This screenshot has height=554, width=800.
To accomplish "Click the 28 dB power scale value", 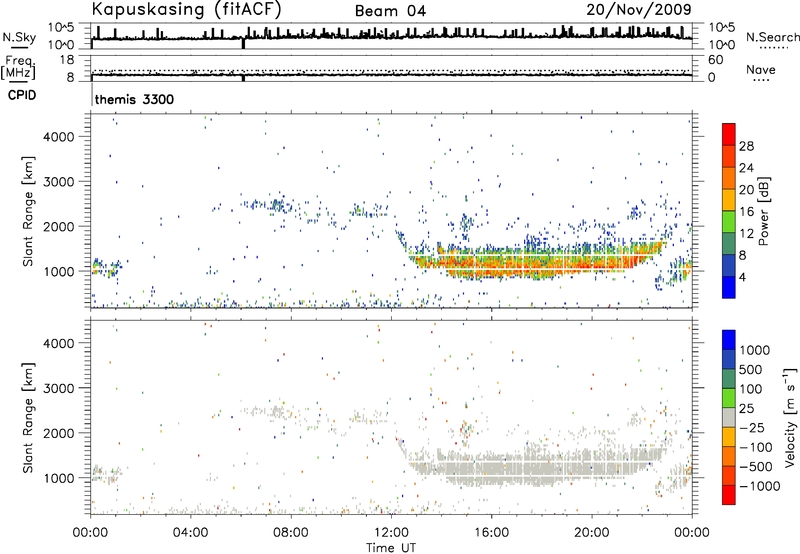I will pyautogui.click(x=746, y=146).
